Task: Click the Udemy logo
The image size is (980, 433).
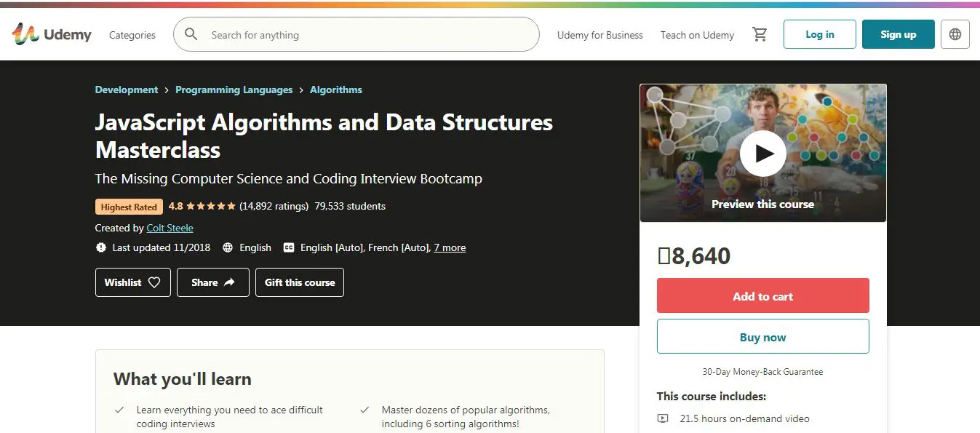Action: coord(51,34)
